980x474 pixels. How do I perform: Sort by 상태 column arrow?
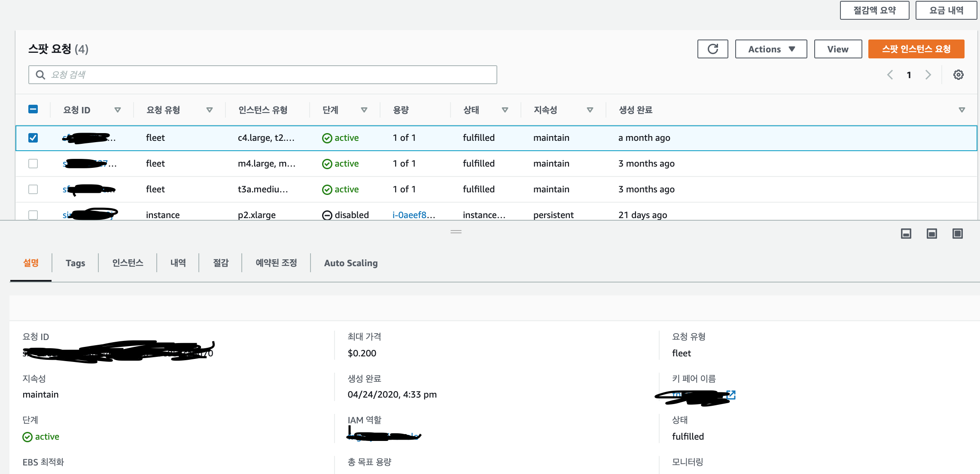pos(505,110)
